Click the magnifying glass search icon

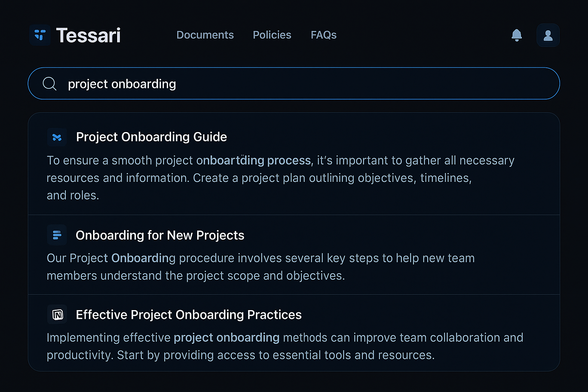coord(49,83)
